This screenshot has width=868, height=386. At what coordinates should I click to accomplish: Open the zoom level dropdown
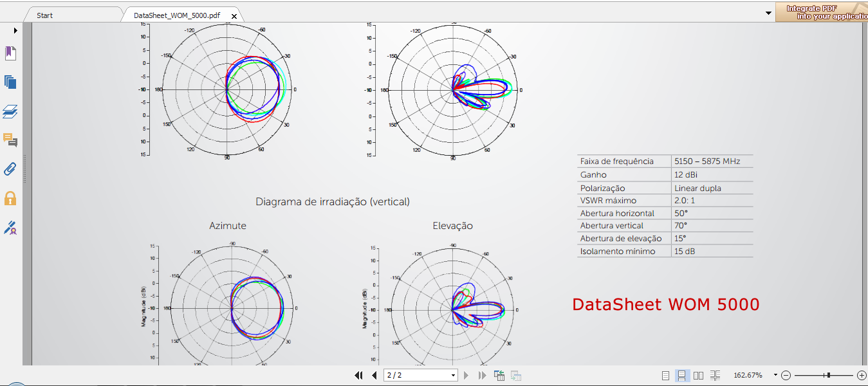click(775, 375)
